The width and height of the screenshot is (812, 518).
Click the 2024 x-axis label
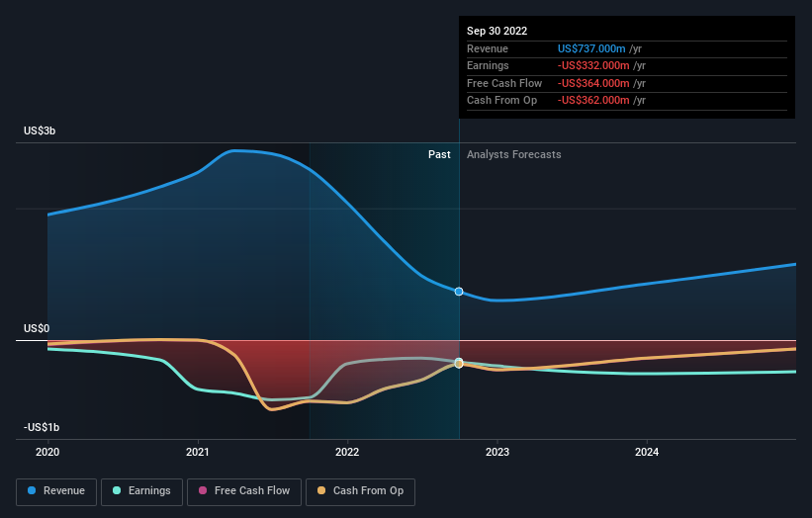pos(647,452)
